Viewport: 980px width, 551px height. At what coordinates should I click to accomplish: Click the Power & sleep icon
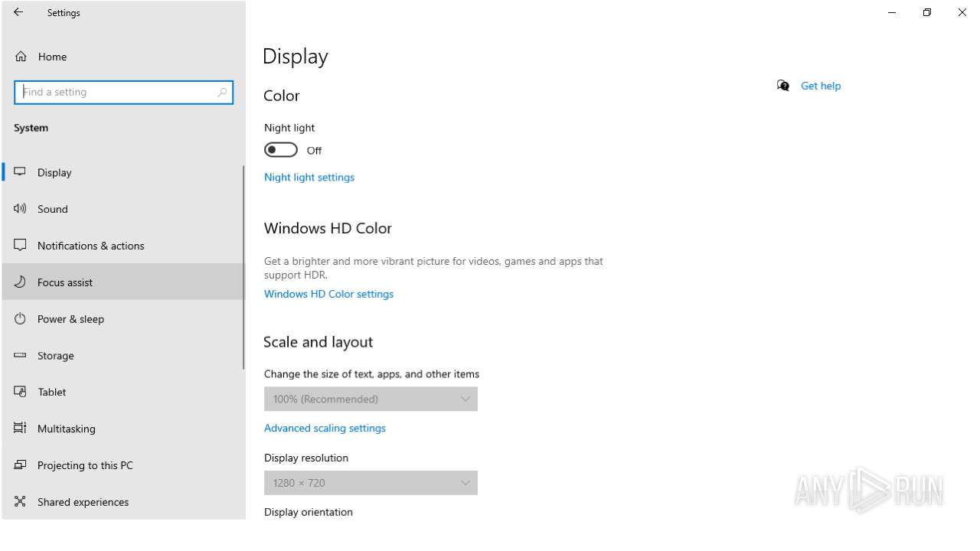(x=20, y=318)
